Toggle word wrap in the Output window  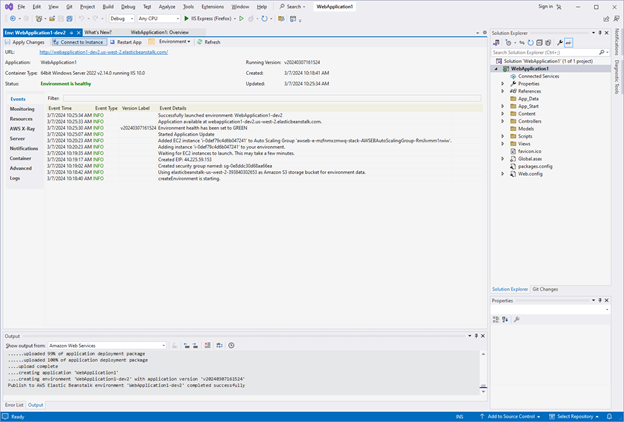pyautogui.click(x=219, y=345)
